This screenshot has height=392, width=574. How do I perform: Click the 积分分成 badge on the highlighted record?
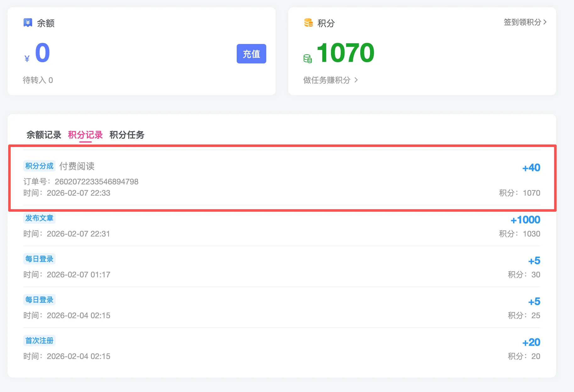click(39, 166)
